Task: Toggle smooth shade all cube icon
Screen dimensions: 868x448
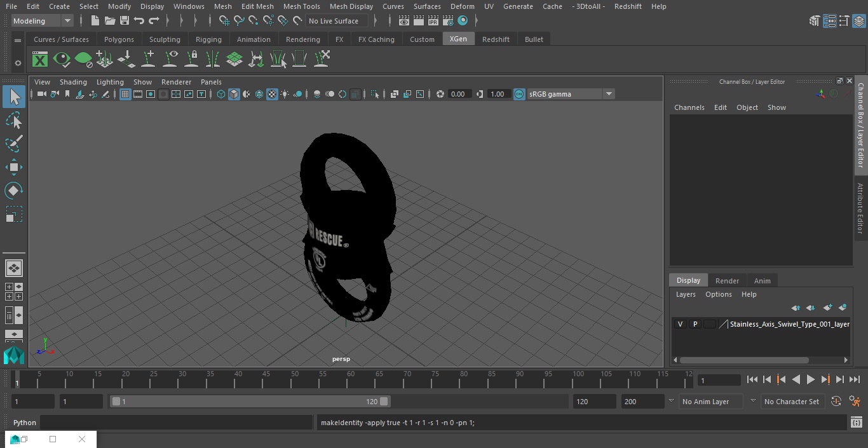Action: [234, 94]
